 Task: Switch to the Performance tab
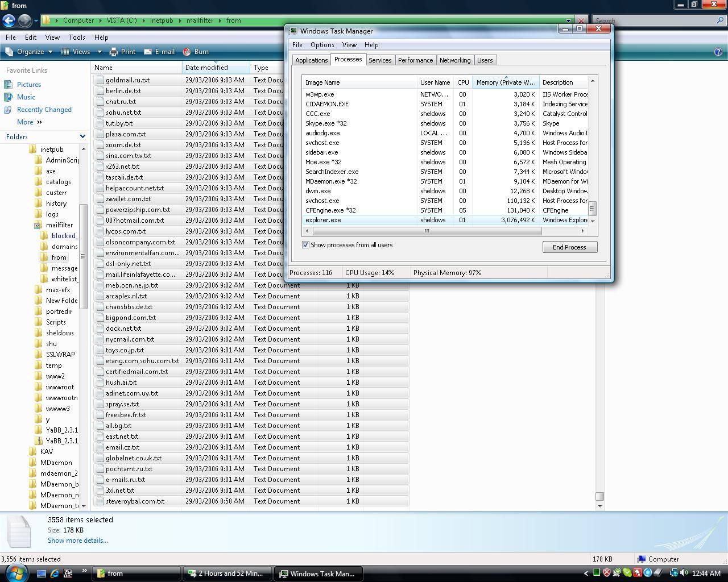click(415, 60)
